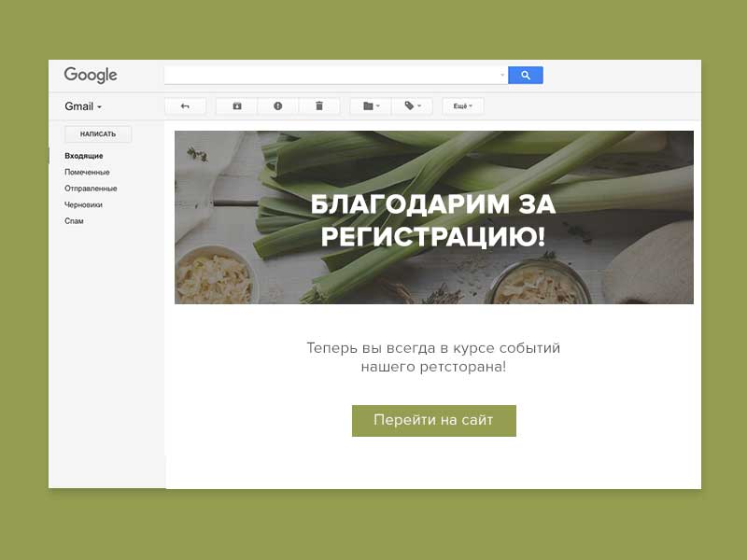
Task: Archive the email using the archive icon
Action: click(x=237, y=106)
